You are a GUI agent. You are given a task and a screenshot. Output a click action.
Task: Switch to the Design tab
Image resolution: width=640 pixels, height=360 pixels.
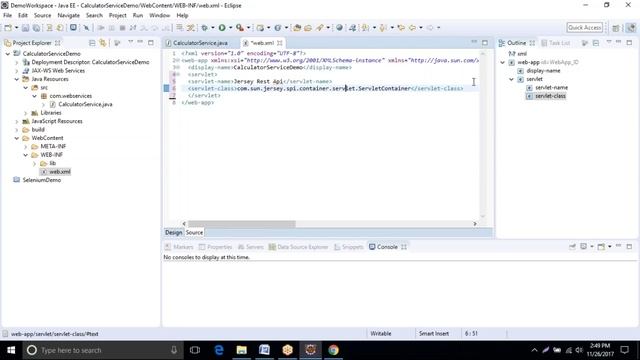[173, 232]
